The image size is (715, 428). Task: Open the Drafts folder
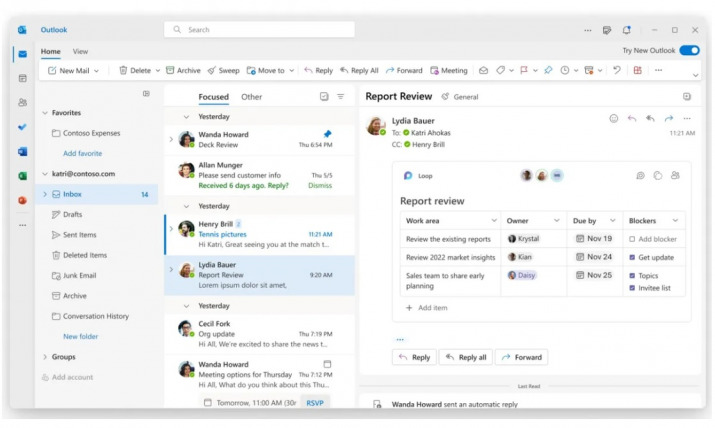pos(73,215)
